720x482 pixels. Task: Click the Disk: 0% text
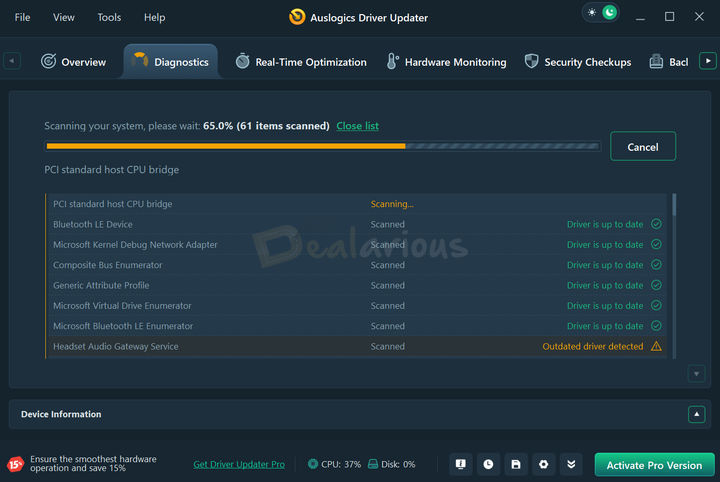(x=398, y=464)
